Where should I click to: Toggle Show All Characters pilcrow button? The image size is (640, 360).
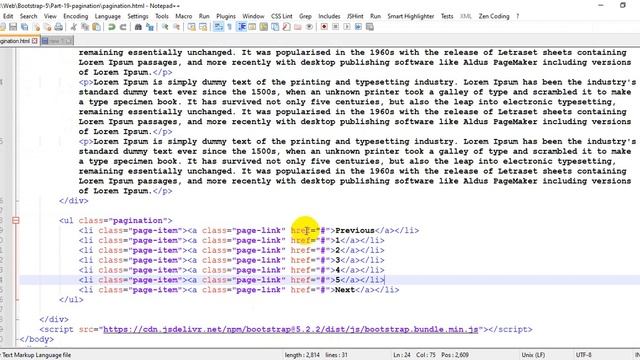point(229,27)
